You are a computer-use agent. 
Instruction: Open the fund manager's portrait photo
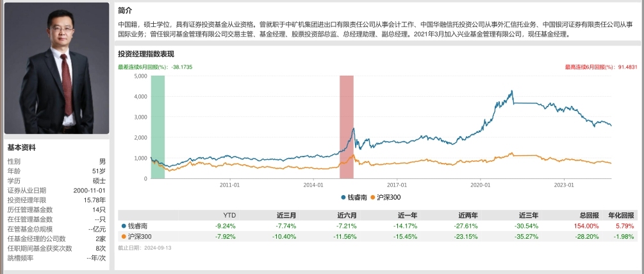(x=56, y=68)
